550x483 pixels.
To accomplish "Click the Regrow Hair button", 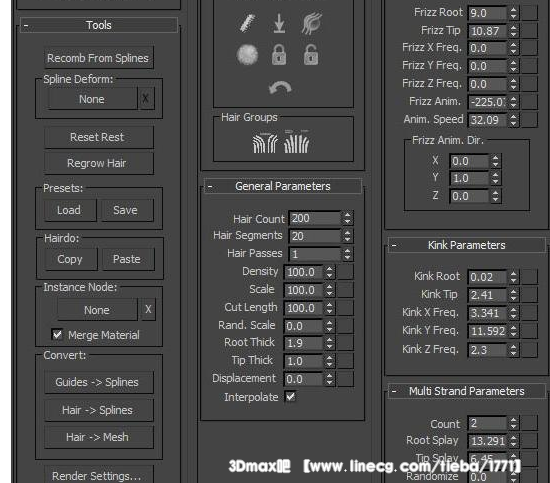I will coord(99,163).
